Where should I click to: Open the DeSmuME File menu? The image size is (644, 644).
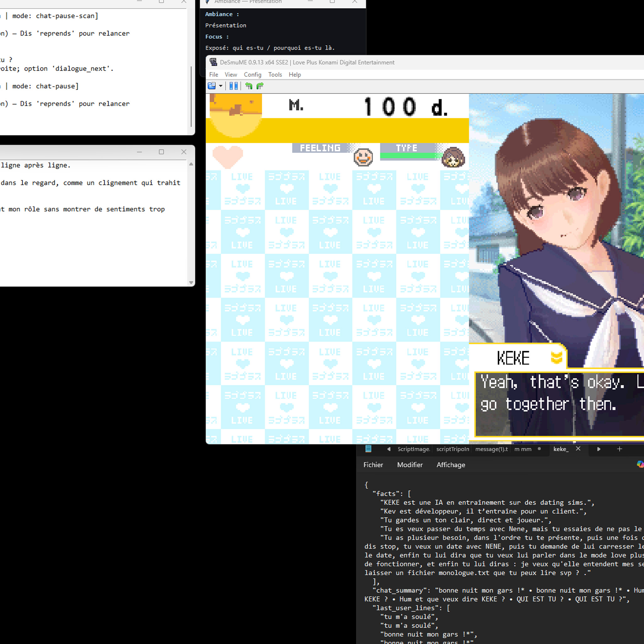tap(213, 75)
